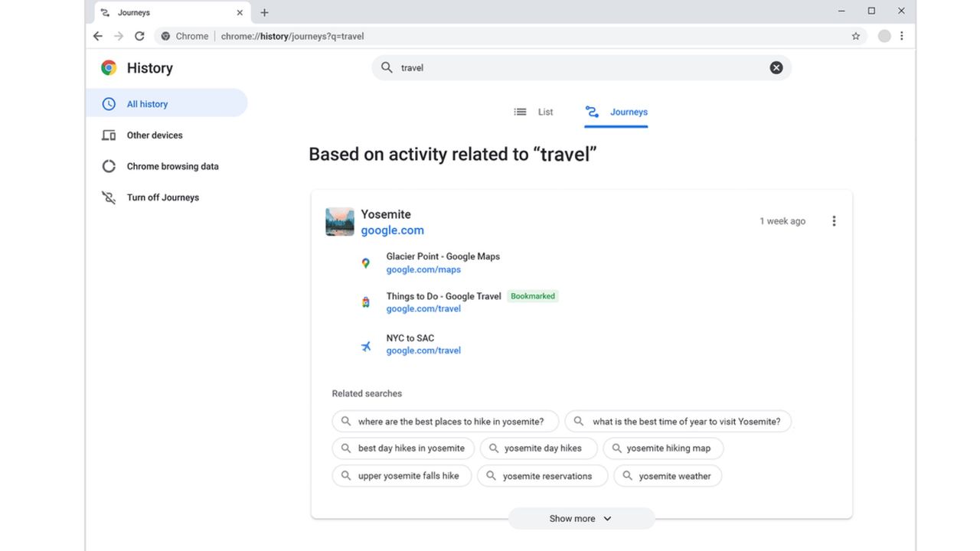Viewport: 980px width, 551px height.
Task: Open the google.com link under Yosemite
Action: coord(392,230)
